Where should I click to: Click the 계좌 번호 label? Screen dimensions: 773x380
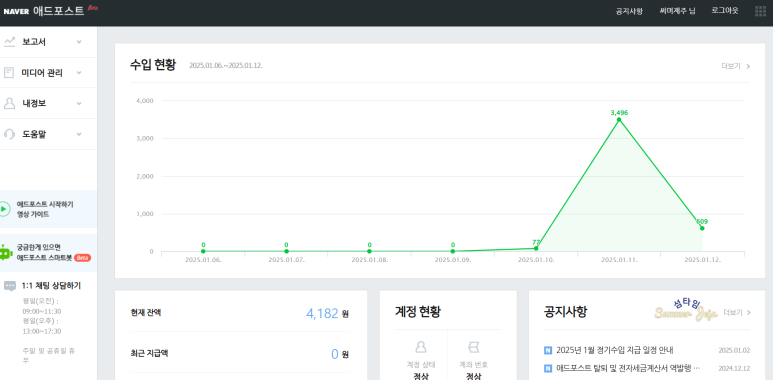click(x=474, y=365)
